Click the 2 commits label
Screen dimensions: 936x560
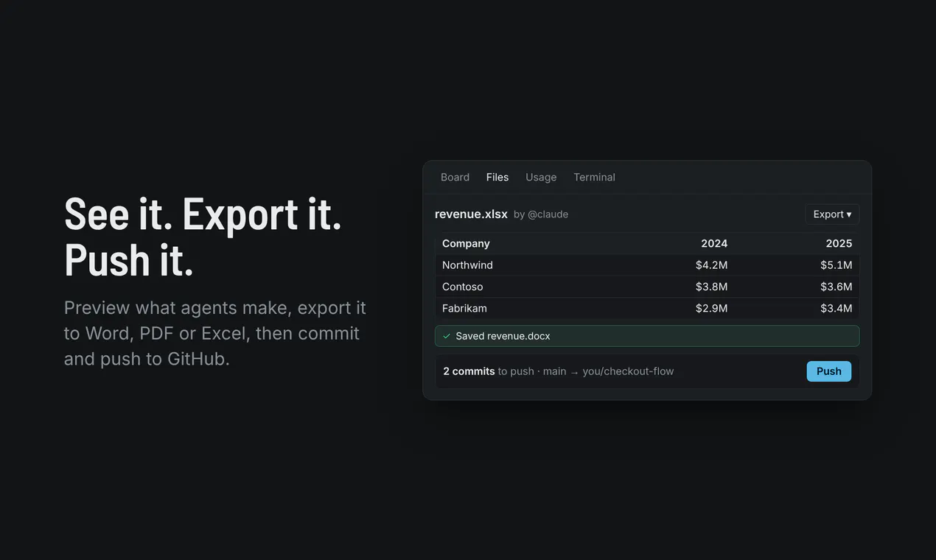coord(469,371)
